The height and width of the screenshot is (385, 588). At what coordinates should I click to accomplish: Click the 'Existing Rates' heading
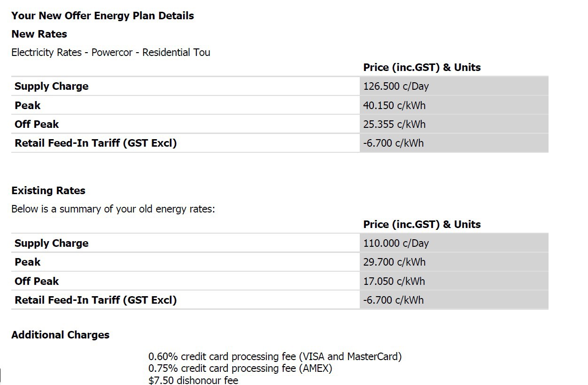48,190
